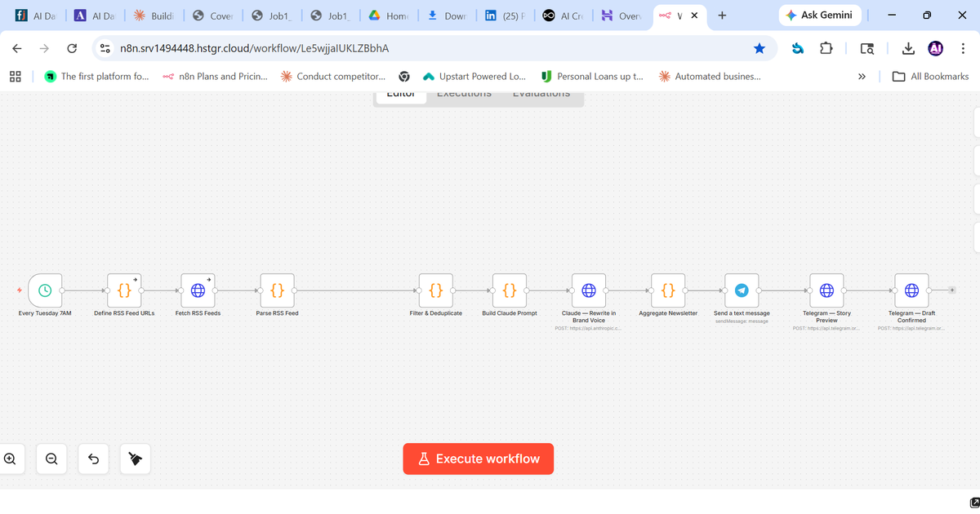Go back to the previous page
Viewport: 980px width, 514px height.
[16, 48]
